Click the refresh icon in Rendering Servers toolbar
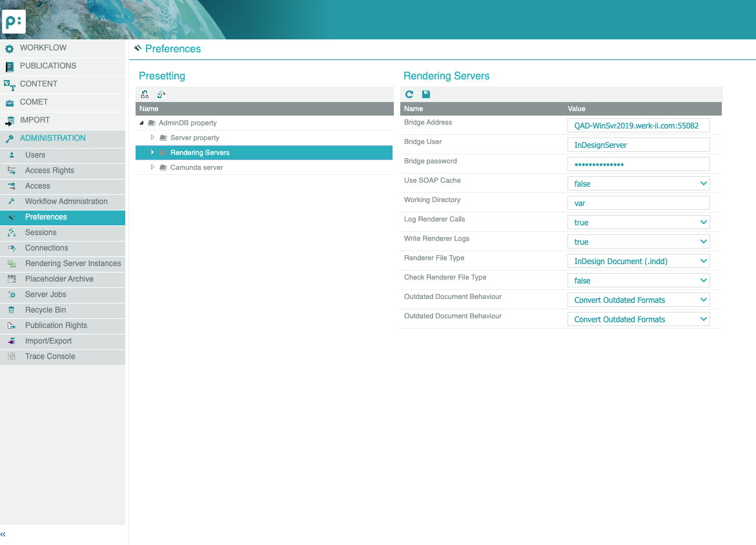756x545 pixels. coord(409,94)
